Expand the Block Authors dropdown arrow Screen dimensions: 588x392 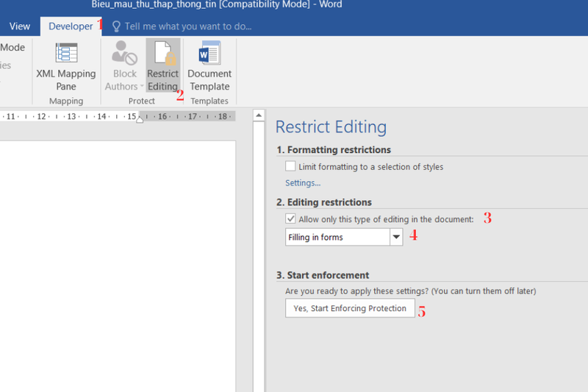(142, 87)
